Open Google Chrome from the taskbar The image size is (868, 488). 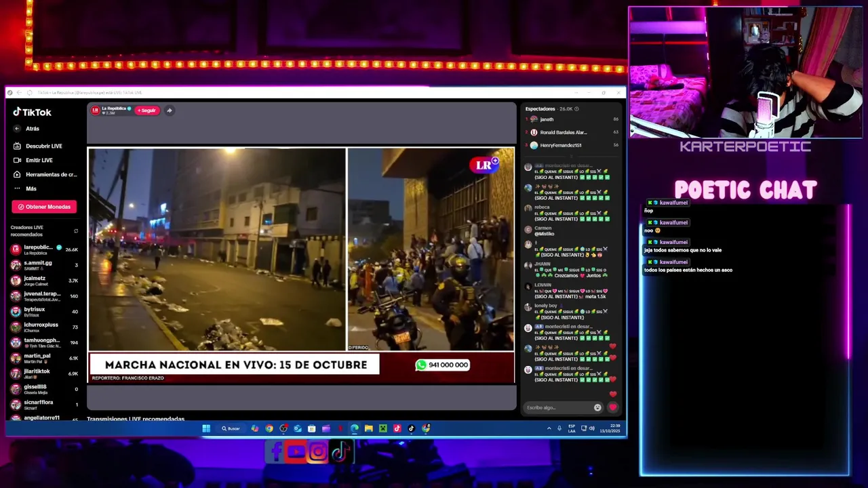269,428
